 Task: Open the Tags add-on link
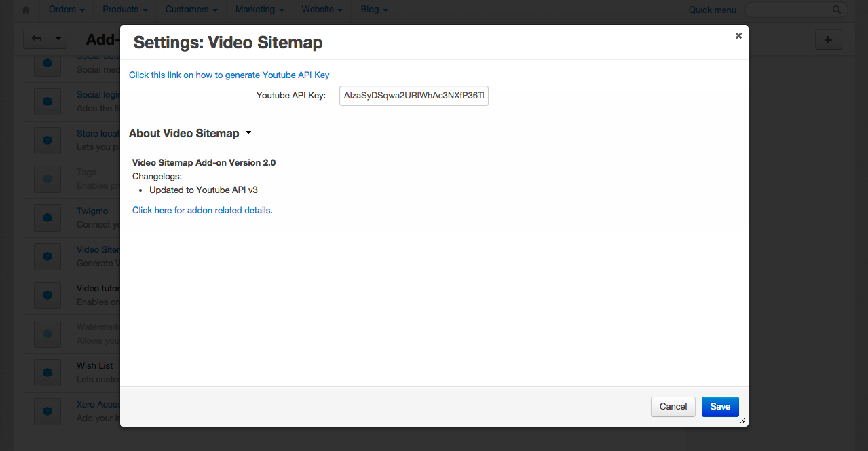[x=86, y=173]
